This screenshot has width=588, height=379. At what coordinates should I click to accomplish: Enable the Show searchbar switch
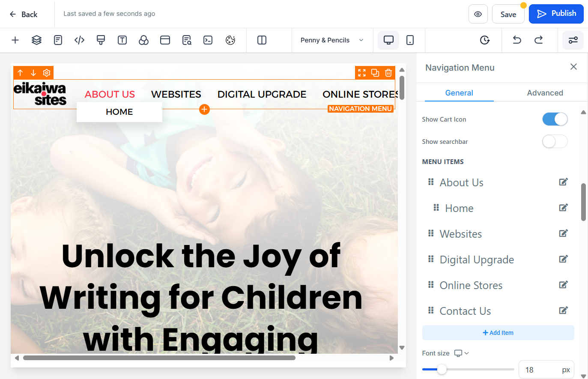pos(555,141)
